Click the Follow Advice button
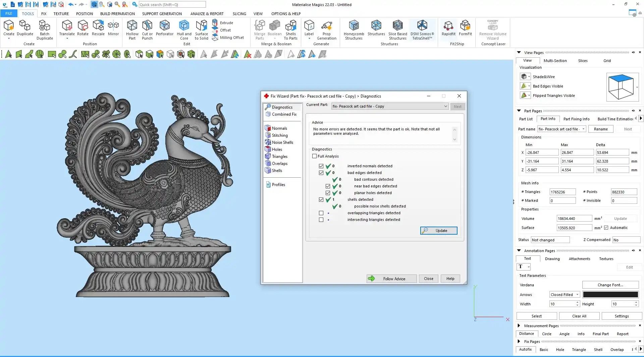The width and height of the screenshot is (644, 357). click(391, 279)
